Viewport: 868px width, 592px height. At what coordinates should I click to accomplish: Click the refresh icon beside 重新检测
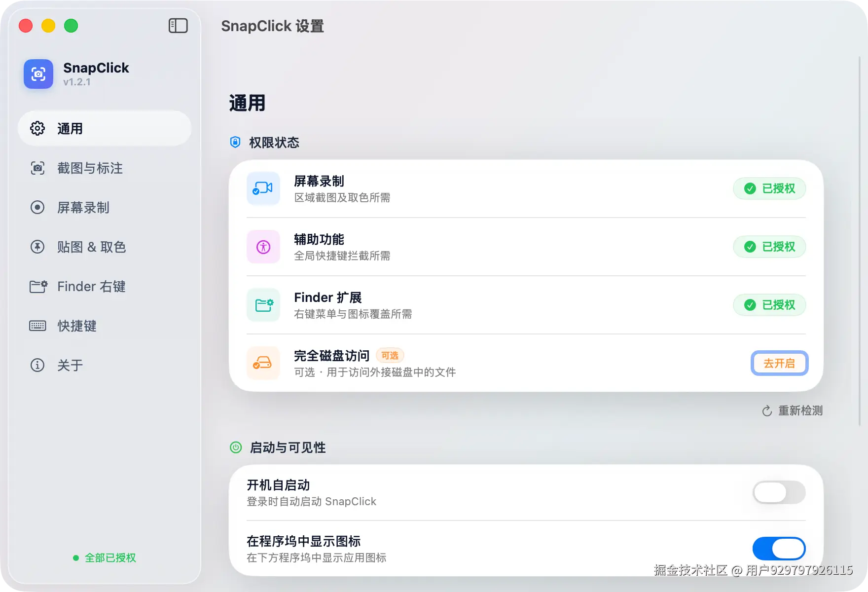[x=767, y=411]
